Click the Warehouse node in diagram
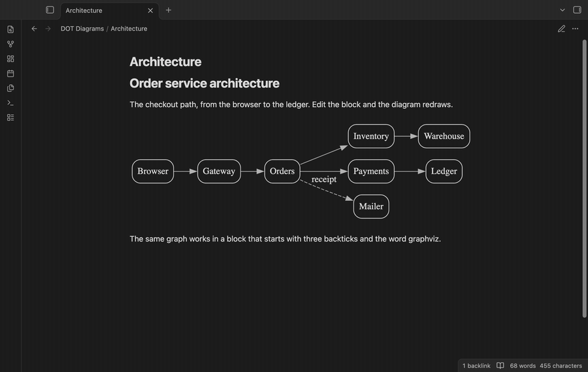The height and width of the screenshot is (372, 588). 444,136
